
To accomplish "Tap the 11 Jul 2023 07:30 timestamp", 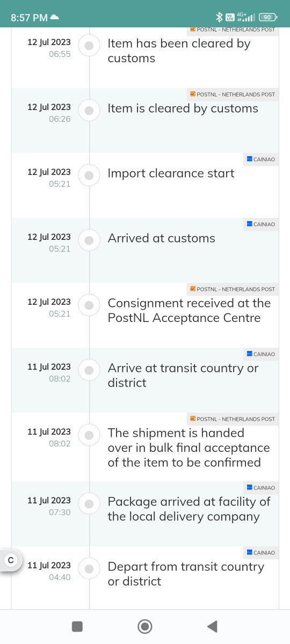I will click(x=49, y=506).
